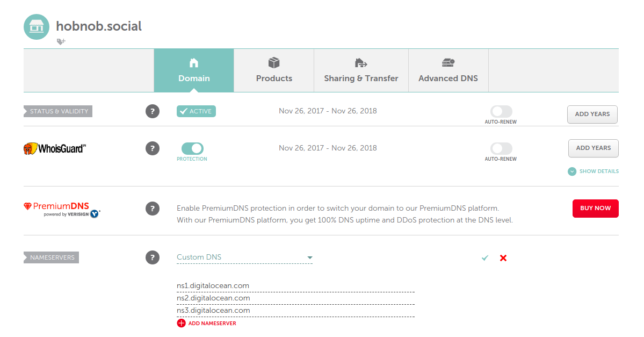Screen dimensions: 644x337
Task: Click the add tag icon under domain name
Action: (61, 41)
